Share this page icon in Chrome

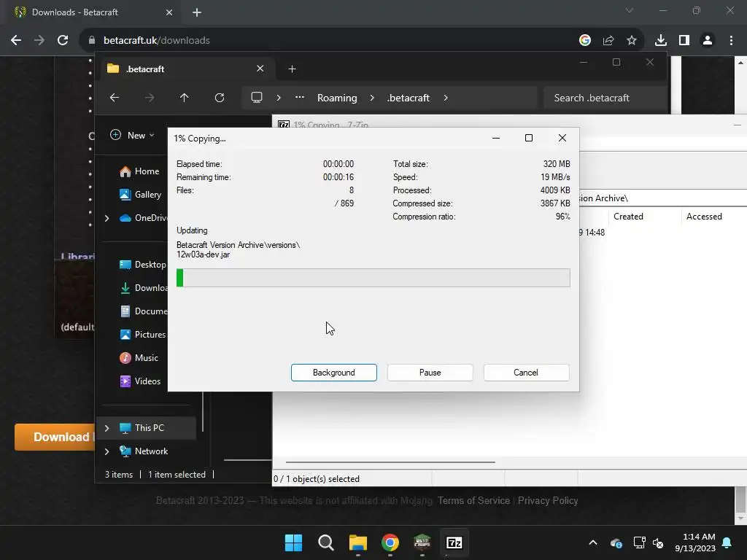click(x=608, y=41)
